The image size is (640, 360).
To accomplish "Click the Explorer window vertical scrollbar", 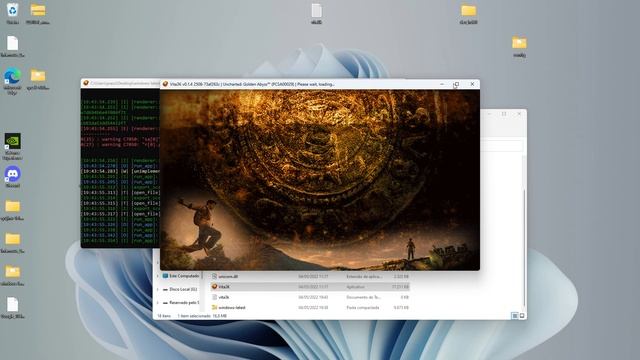I will point(524,249).
